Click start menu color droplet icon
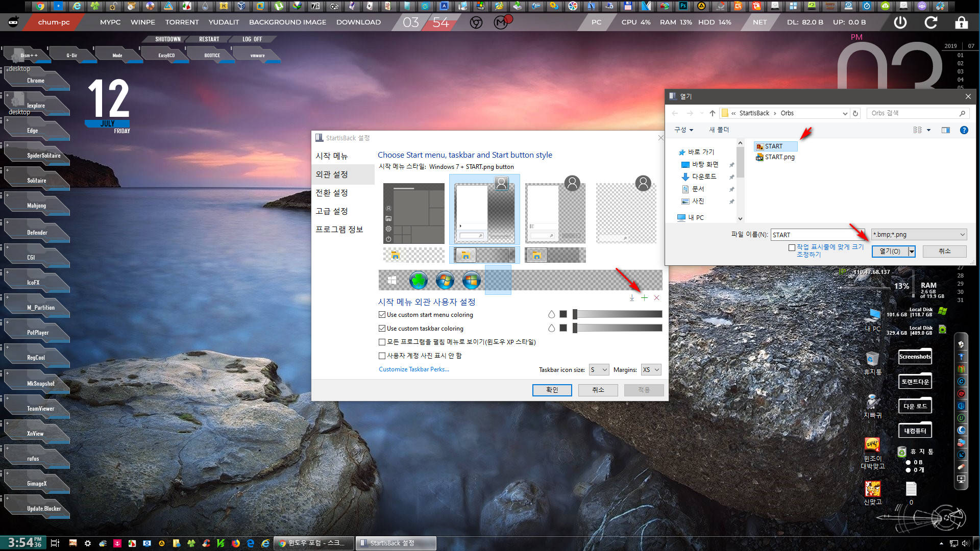980x551 pixels. click(x=551, y=314)
